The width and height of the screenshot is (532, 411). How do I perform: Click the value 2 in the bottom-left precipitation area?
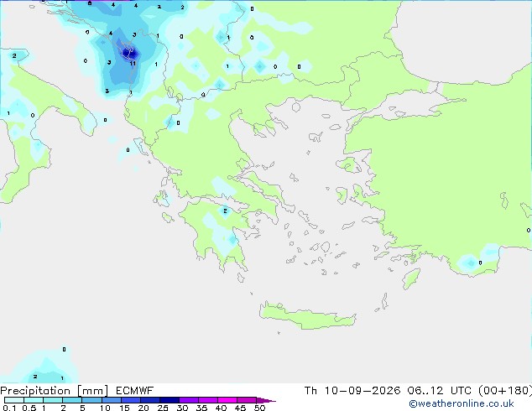pyautogui.click(x=35, y=377)
